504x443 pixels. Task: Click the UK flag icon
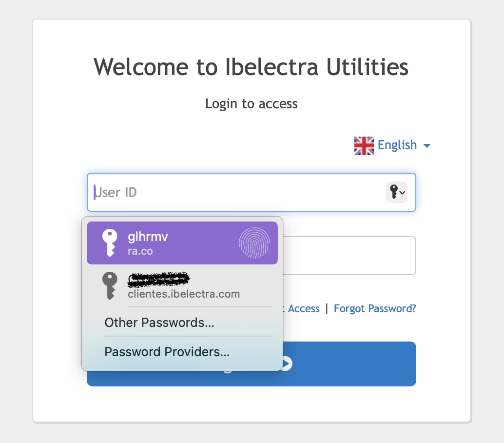pos(364,145)
